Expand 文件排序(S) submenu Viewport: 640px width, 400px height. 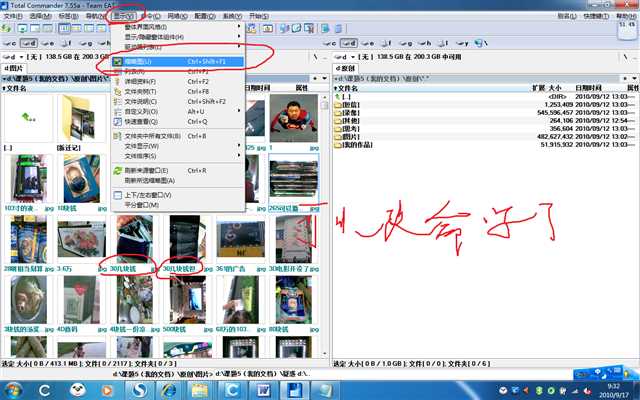click(178, 156)
